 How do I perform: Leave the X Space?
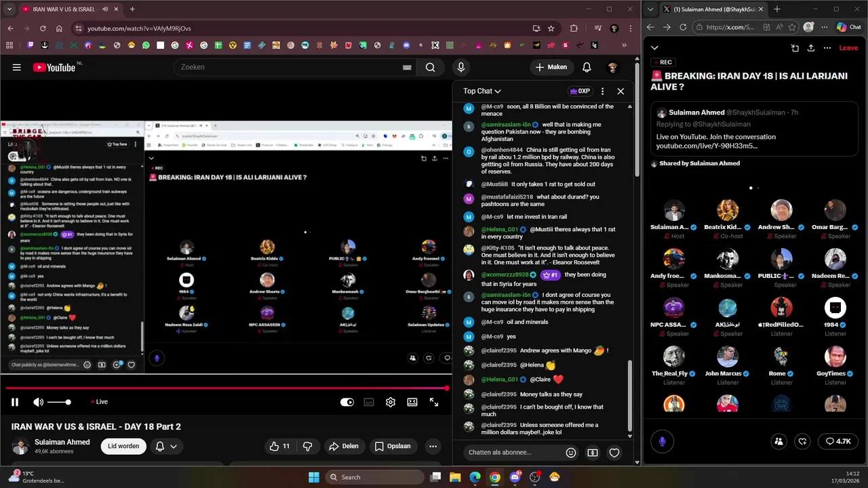tap(848, 48)
